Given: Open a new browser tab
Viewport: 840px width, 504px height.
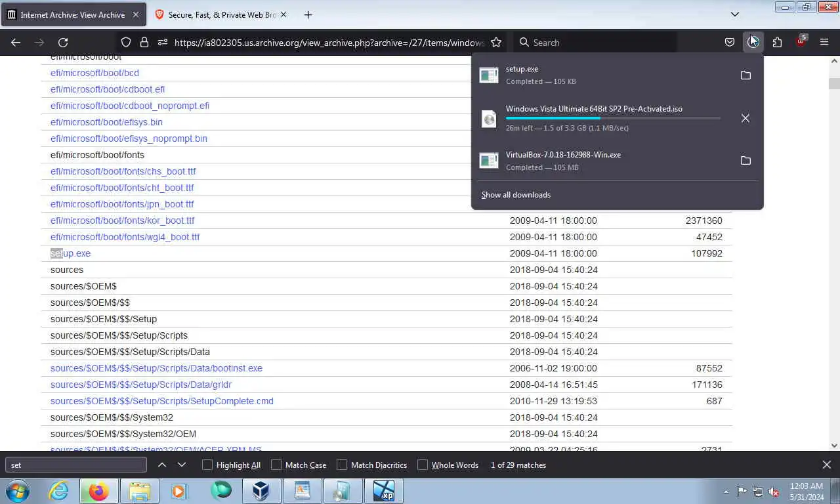Looking at the screenshot, I should [x=308, y=14].
